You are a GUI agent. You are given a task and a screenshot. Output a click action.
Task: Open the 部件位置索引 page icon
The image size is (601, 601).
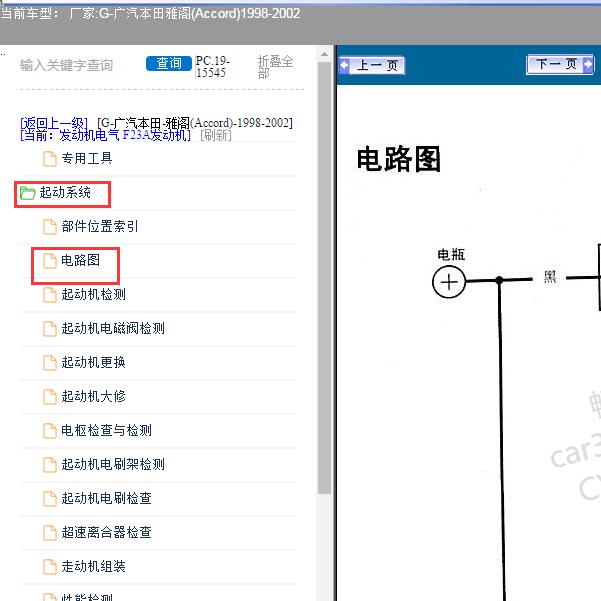(50, 226)
